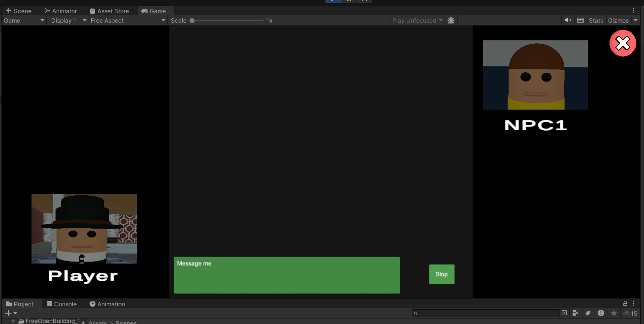Switch to the Scene tab

(19, 11)
